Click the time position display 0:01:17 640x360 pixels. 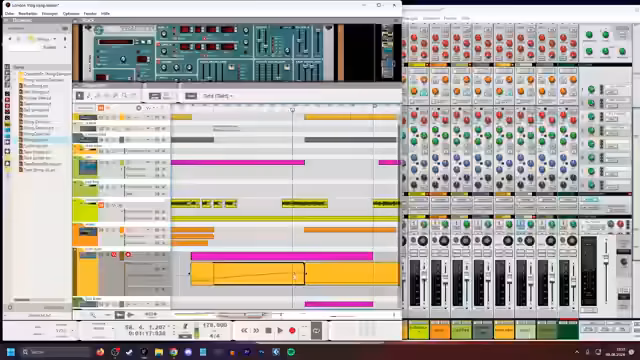pyautogui.click(x=147, y=333)
